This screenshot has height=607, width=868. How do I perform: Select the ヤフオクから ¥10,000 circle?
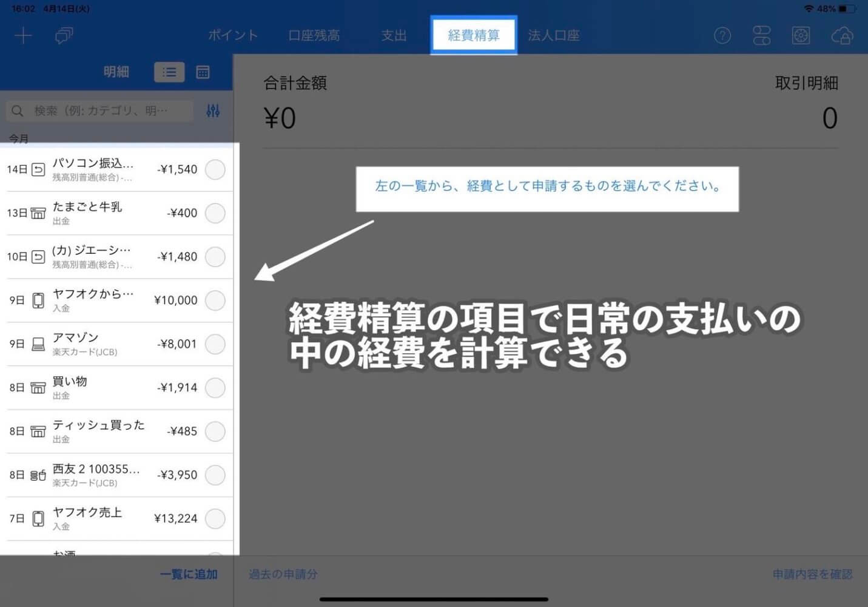tap(215, 300)
